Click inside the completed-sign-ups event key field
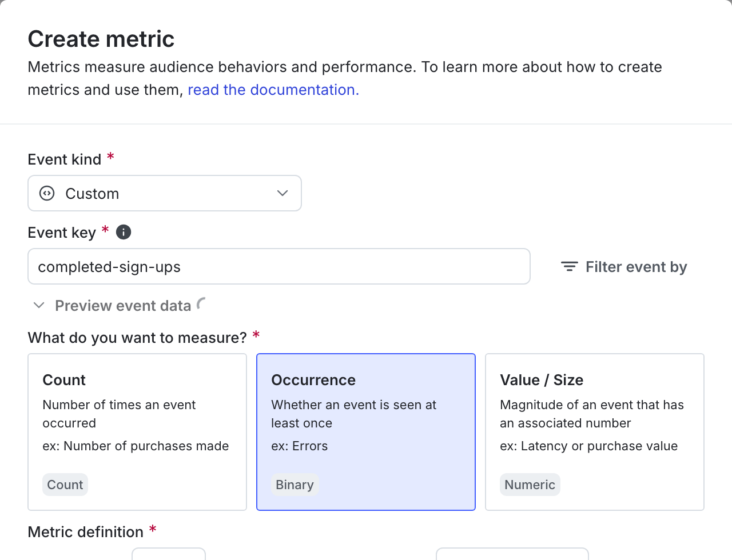 (x=279, y=266)
